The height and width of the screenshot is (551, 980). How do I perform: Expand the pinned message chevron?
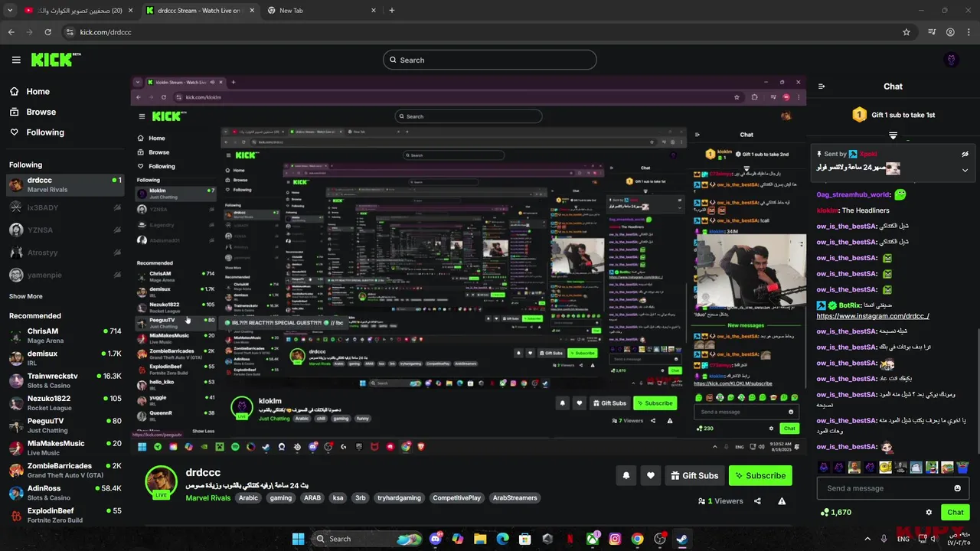(x=965, y=170)
